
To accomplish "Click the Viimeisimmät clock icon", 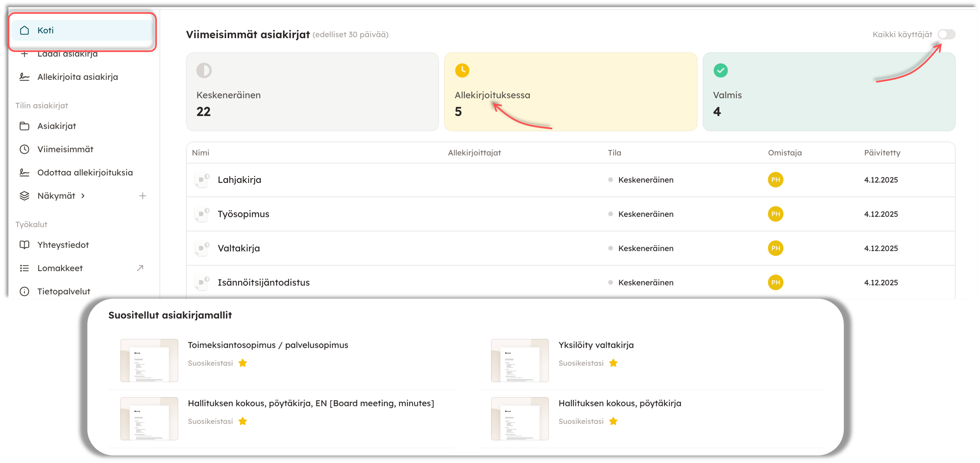I will pos(24,149).
